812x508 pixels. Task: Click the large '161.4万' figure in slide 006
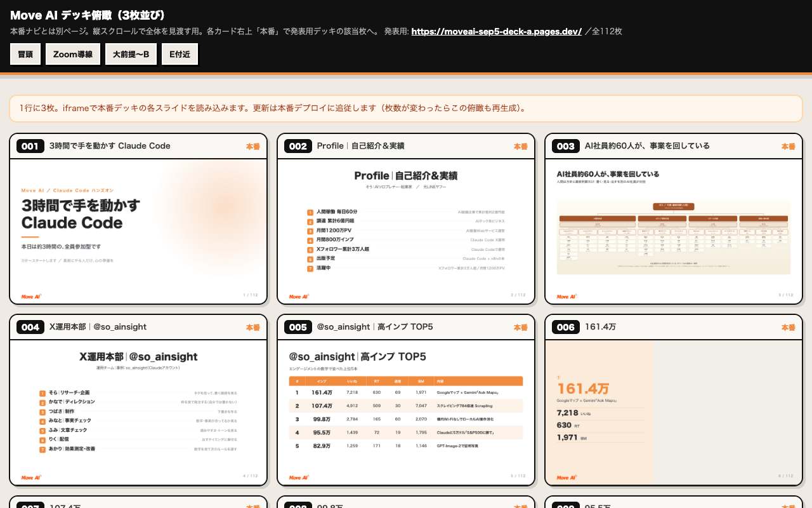[x=582, y=389]
